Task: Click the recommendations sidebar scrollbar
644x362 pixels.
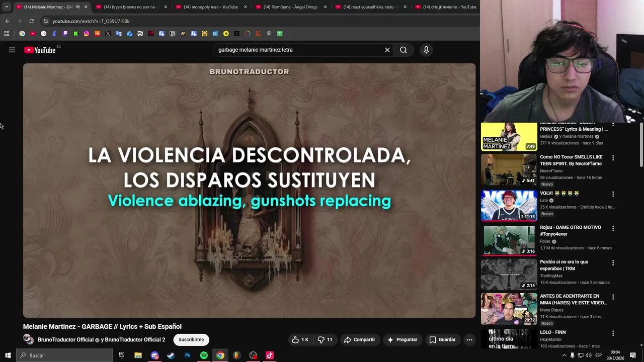Action: tap(641, 146)
